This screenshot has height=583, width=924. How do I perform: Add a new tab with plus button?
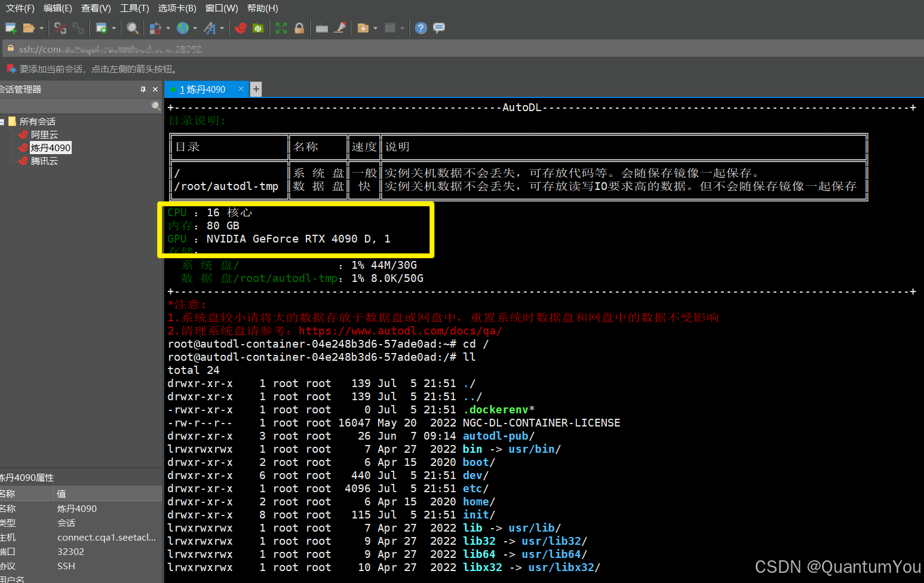click(256, 90)
